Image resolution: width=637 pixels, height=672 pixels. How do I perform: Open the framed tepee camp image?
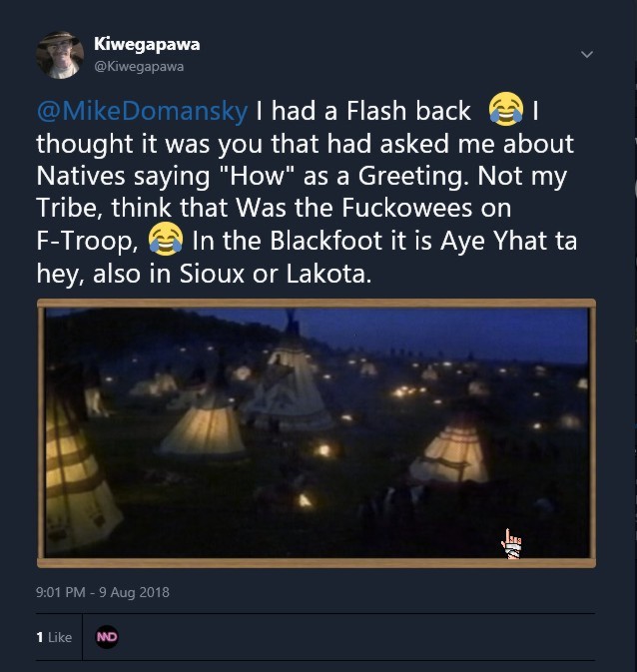click(x=317, y=432)
